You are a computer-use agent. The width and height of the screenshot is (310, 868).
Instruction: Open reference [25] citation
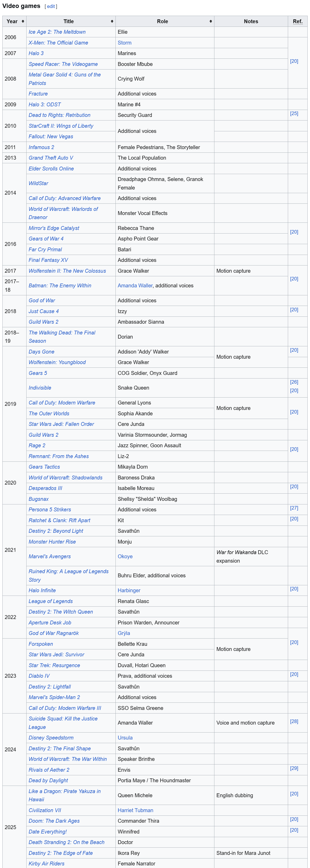pos(294,114)
